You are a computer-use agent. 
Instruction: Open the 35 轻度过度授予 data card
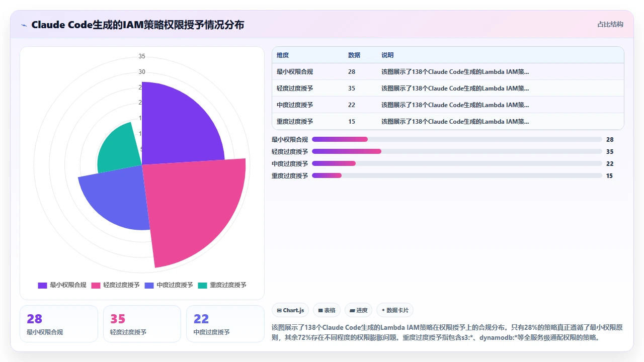tap(142, 324)
